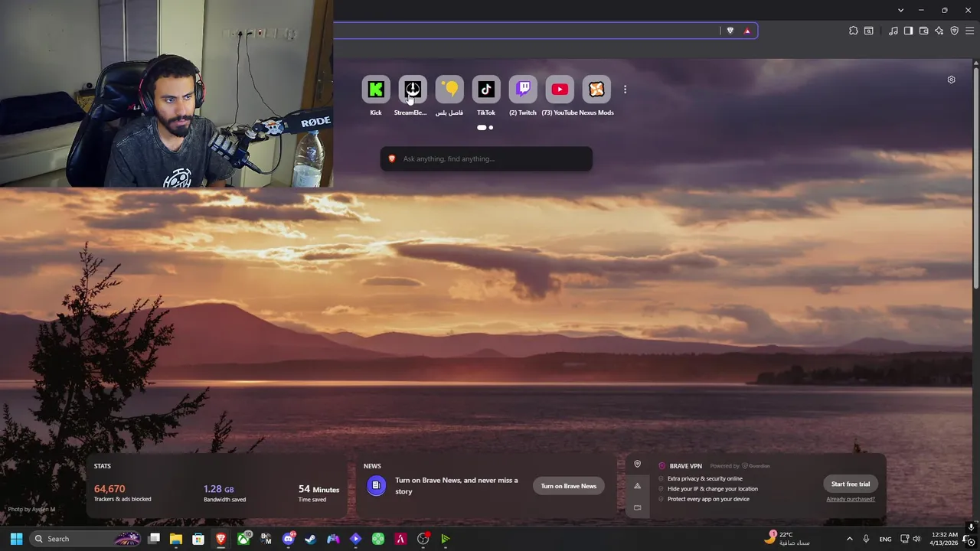
Task: Open the StreamElements shortcut tile
Action: click(413, 90)
